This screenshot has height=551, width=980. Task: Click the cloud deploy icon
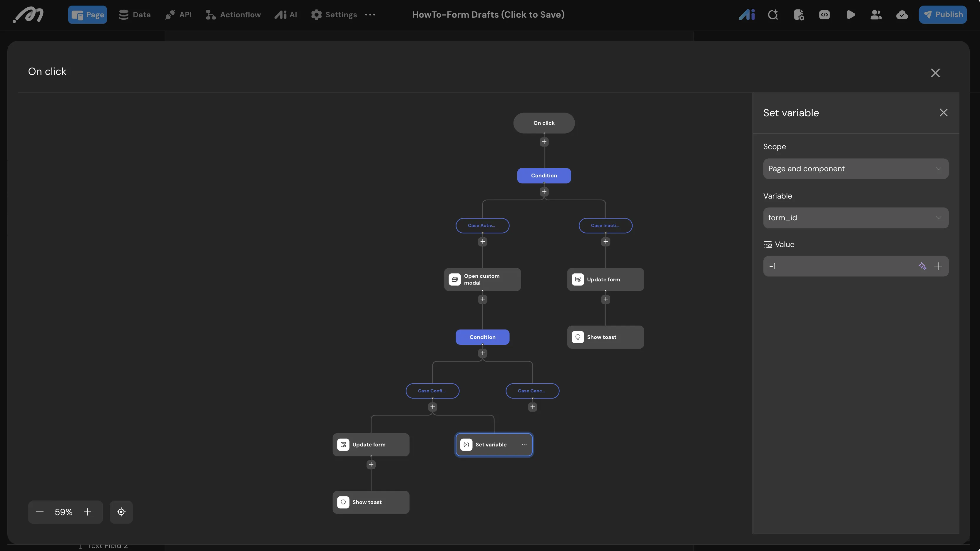coord(902,14)
